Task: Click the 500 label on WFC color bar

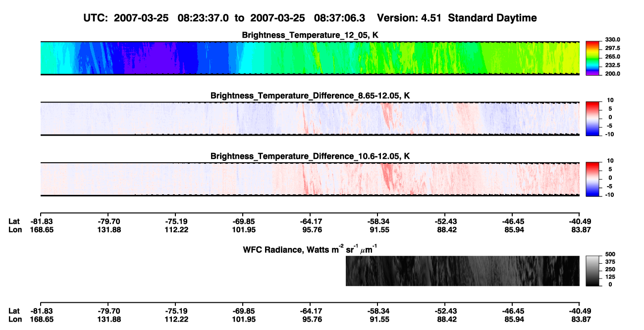Action: (x=609, y=254)
